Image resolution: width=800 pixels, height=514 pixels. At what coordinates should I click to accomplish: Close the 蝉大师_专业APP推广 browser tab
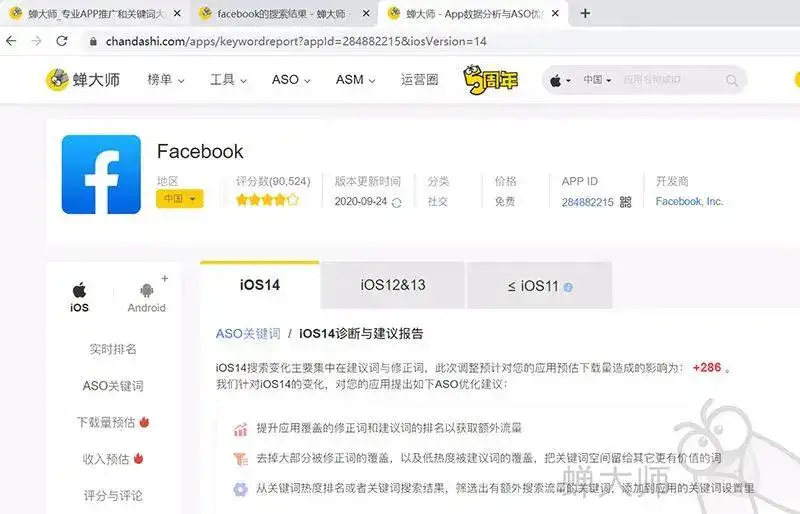(177, 14)
